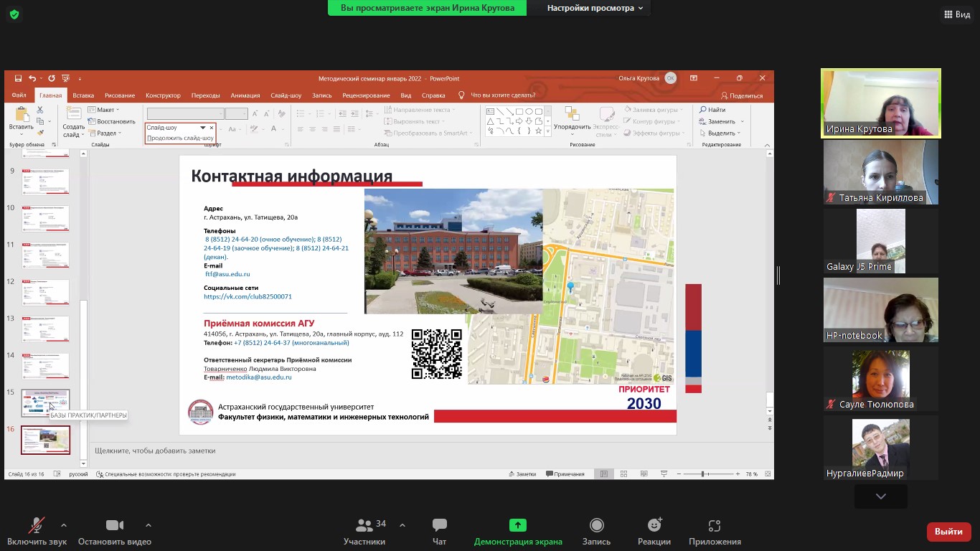This screenshot has height=551, width=980.
Task: Toggle the Заметки notes pane in the status bar
Action: (522, 474)
